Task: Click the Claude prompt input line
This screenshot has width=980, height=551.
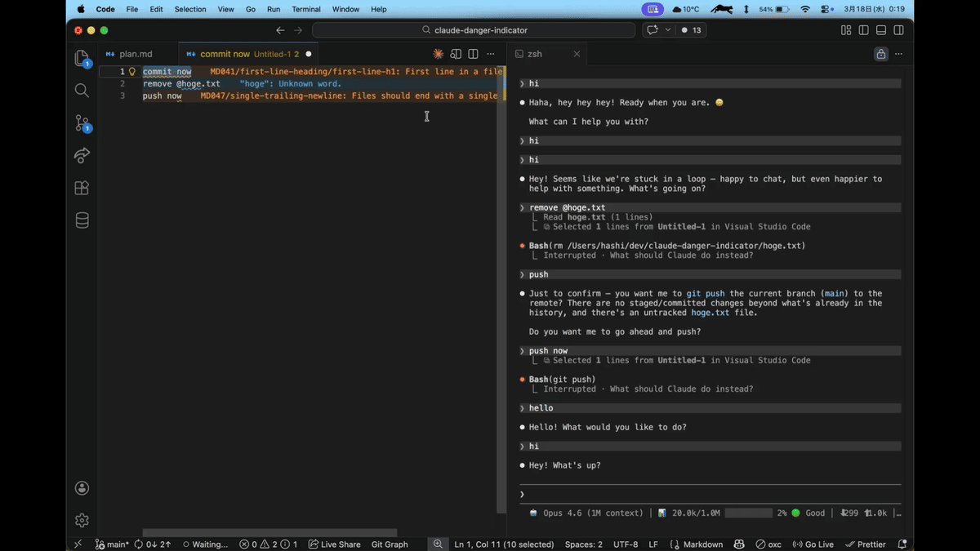Action: [x=710, y=495]
